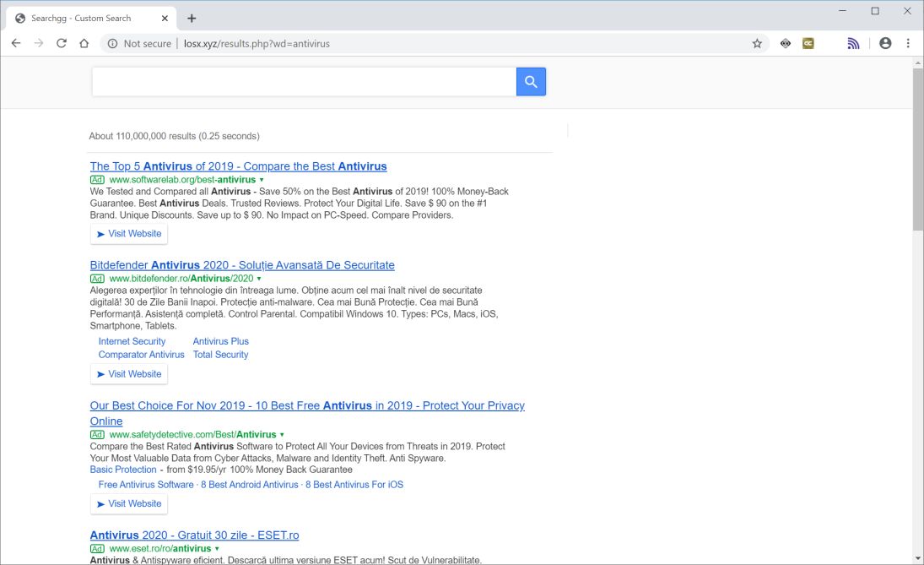Open the Total Security sitelink
Screen dimensions: 924x565
click(221, 355)
